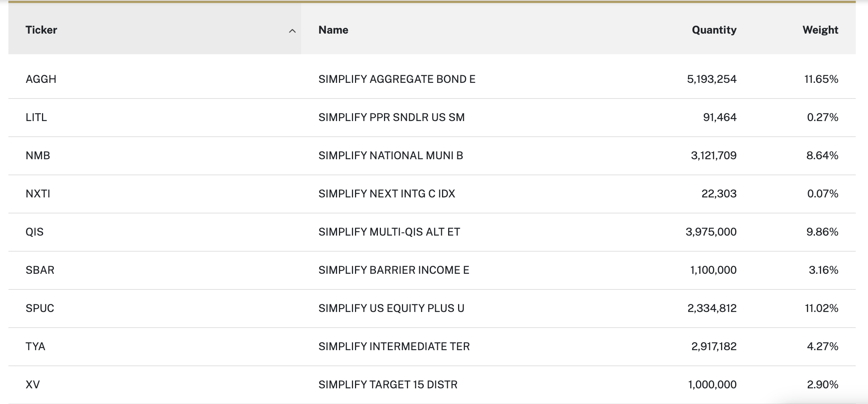Select the QIS ticker cell
The height and width of the screenshot is (404, 868).
(34, 232)
